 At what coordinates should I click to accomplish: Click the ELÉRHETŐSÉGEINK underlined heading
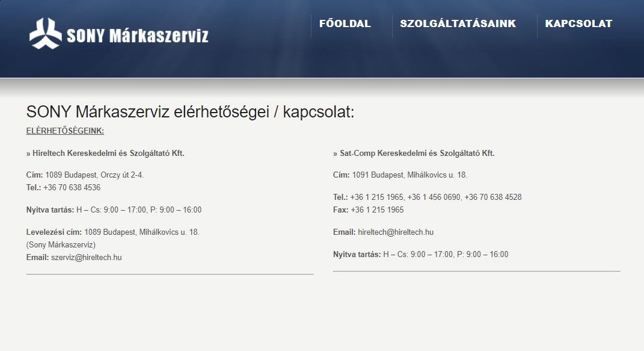[x=65, y=131]
